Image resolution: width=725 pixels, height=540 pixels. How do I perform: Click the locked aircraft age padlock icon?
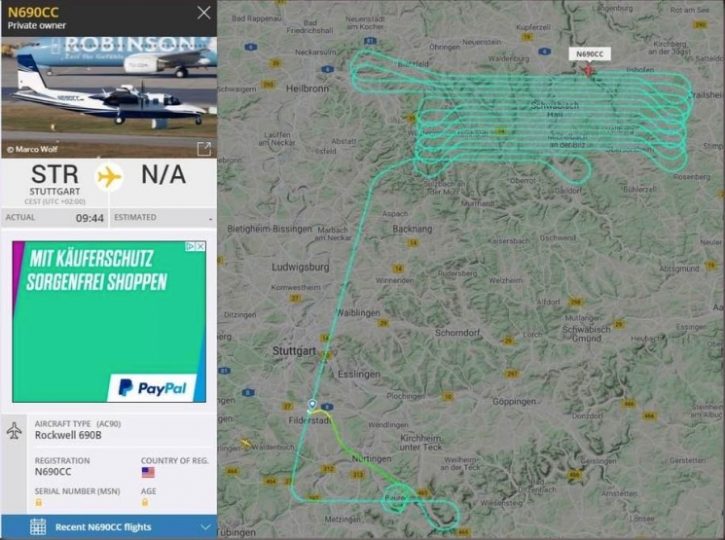[145, 503]
